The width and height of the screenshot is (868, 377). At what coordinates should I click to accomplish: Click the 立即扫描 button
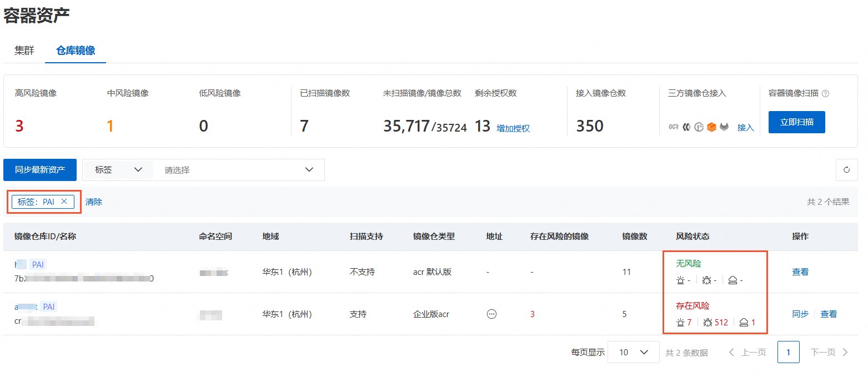coord(796,122)
